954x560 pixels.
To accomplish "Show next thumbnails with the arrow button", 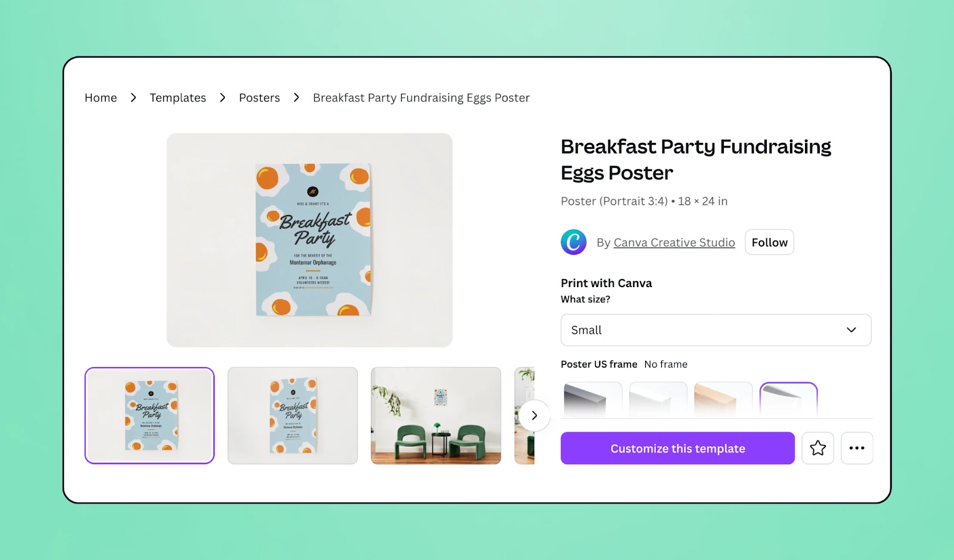I will pyautogui.click(x=534, y=415).
